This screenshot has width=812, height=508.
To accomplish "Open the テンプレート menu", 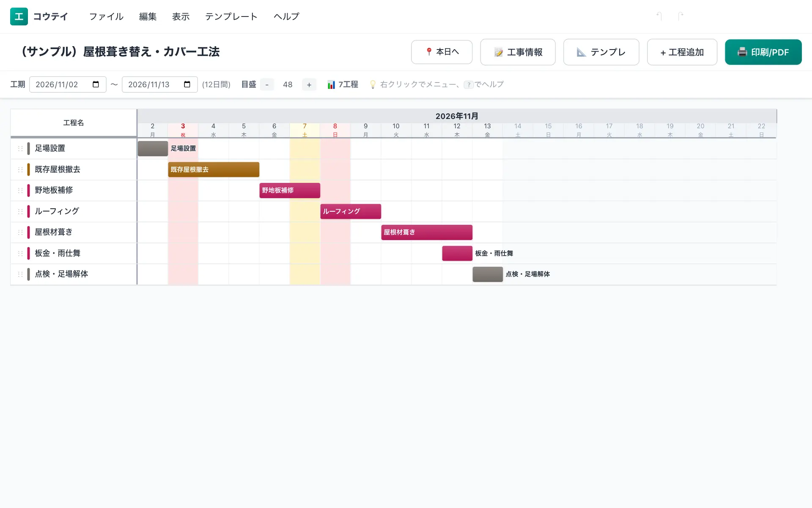I will point(231,17).
